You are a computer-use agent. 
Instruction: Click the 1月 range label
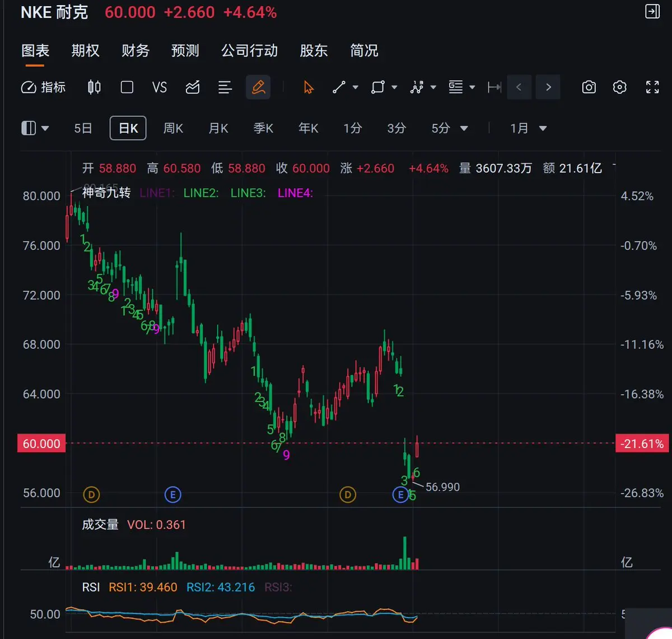coord(519,128)
